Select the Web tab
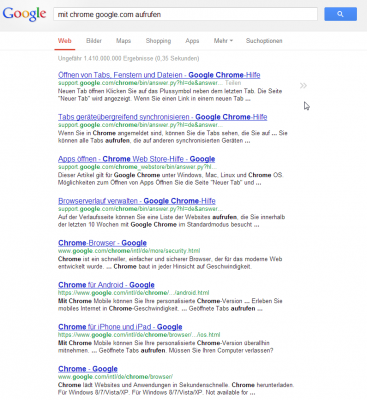 (65, 41)
